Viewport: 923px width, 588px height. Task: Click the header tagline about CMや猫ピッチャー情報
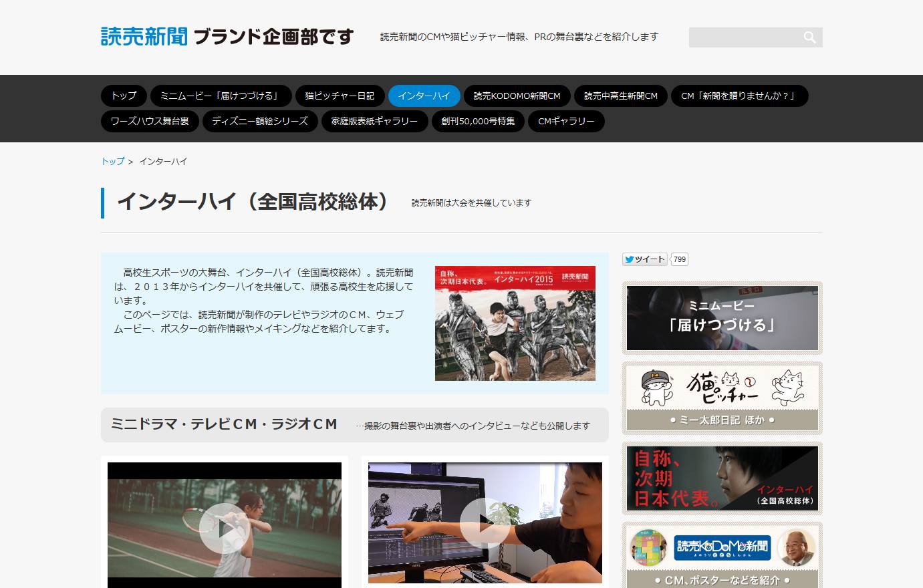pyautogui.click(x=519, y=37)
